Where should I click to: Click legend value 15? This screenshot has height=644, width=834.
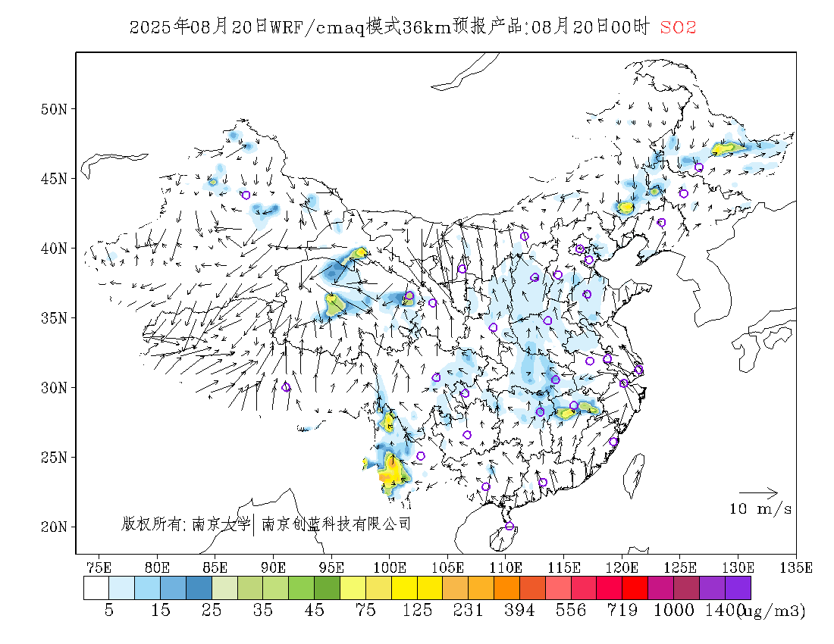[x=160, y=610]
